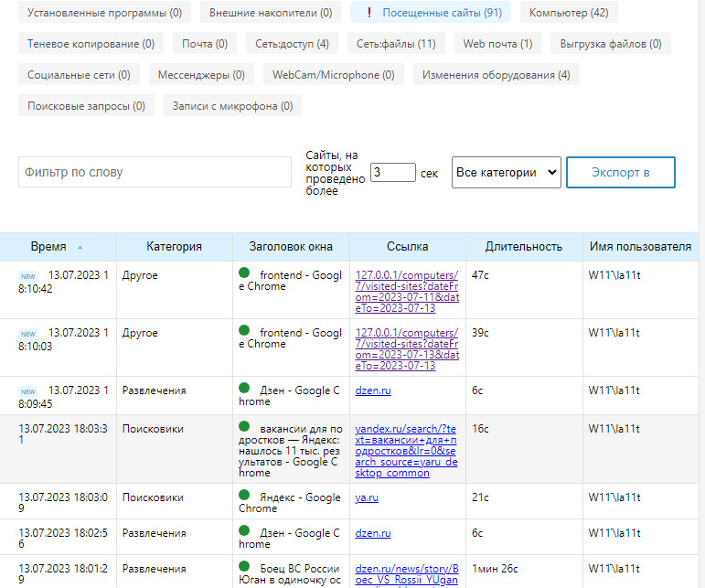Open the dzen.ru link in the 18:09:45 row
This screenshot has height=588, width=705.
click(373, 390)
